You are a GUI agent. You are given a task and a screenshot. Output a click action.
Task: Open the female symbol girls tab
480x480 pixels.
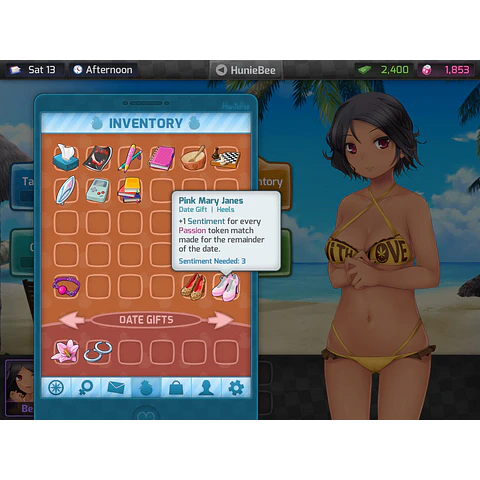pos(86,388)
